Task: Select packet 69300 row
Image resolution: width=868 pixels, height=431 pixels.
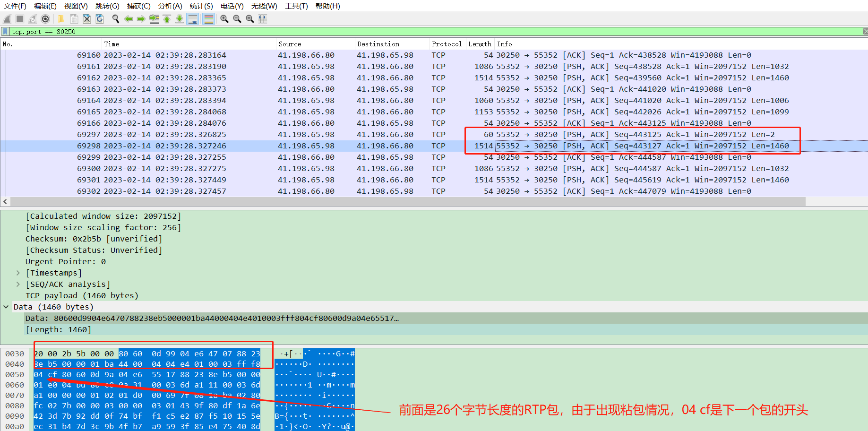Action: click(x=434, y=169)
